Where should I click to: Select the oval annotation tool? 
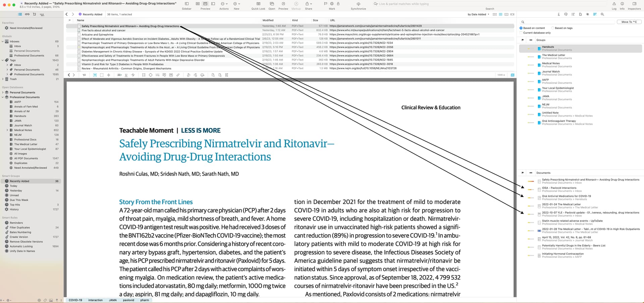pos(151,75)
